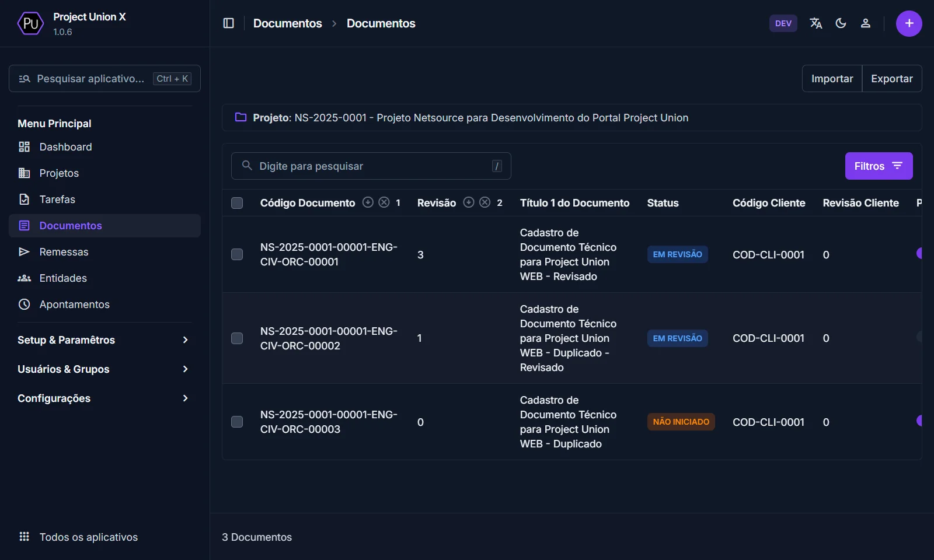934x560 pixels.
Task: Select checkbox for document CIV-ORC-00003
Action: (237, 422)
